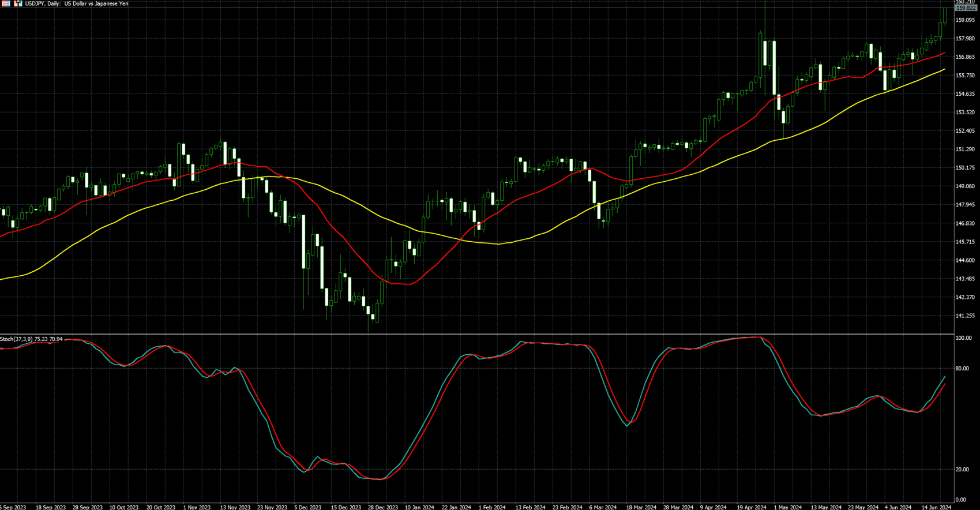Click the latest candlestick at chart's right edge
The image size is (980, 510).
pos(945,15)
